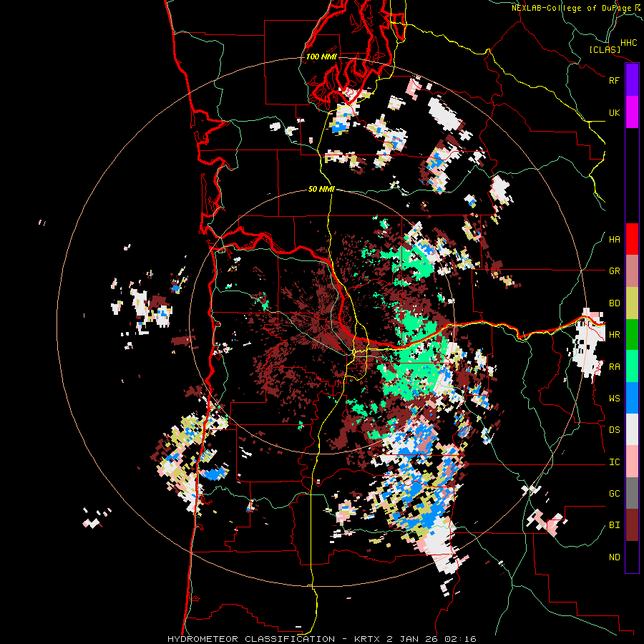Click the GC gray legend swatch
This screenshot has width=644, height=644.
(632, 493)
